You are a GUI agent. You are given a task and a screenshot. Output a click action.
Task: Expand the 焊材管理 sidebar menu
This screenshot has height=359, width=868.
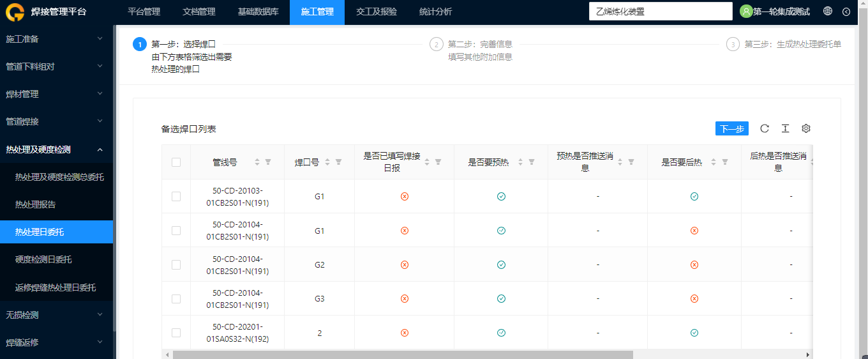pos(56,94)
